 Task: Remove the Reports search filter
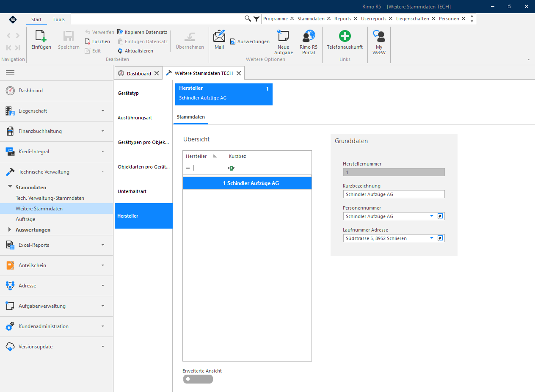[x=356, y=19]
